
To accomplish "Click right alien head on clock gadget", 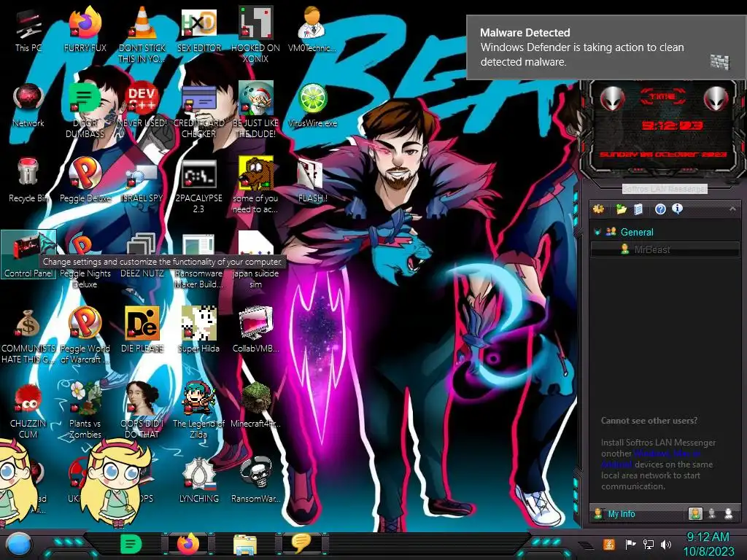I will coord(716,99).
